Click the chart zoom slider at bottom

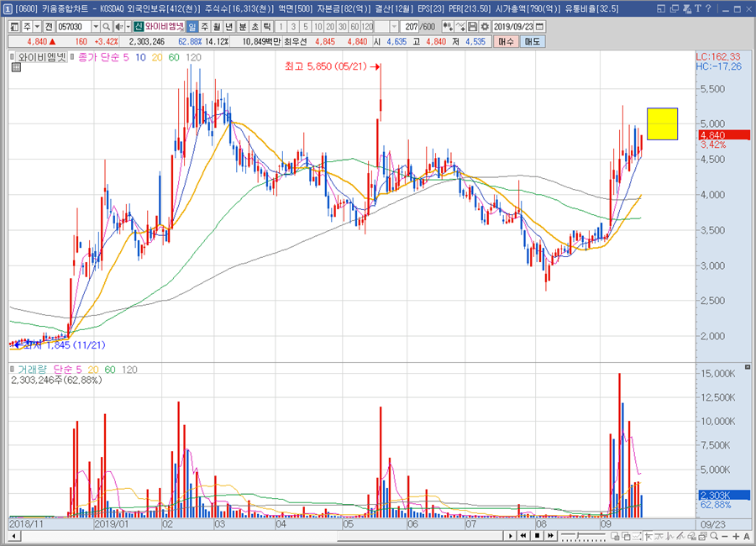(x=582, y=536)
